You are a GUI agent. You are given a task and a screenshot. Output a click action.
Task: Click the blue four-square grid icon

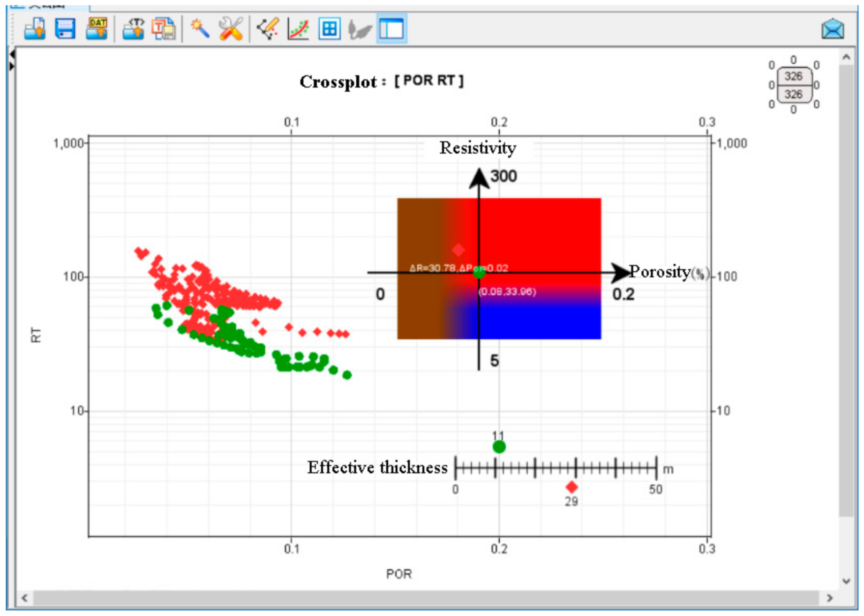[x=330, y=29]
